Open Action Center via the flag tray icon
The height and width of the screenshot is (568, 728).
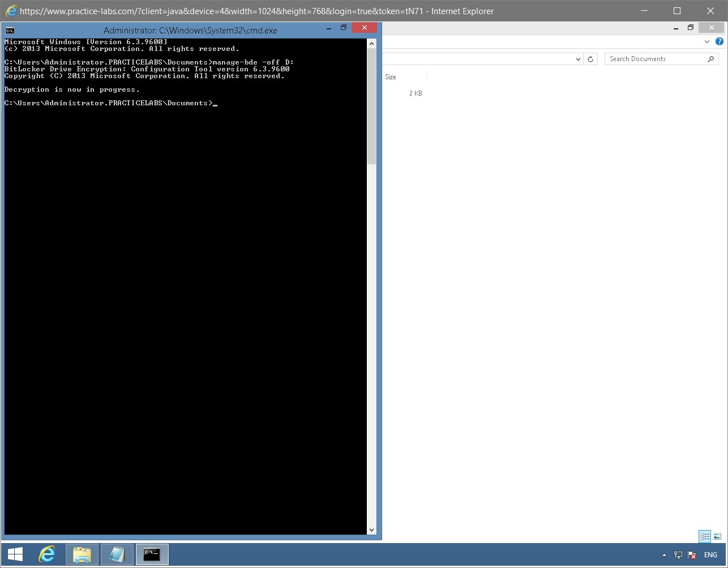(x=692, y=554)
